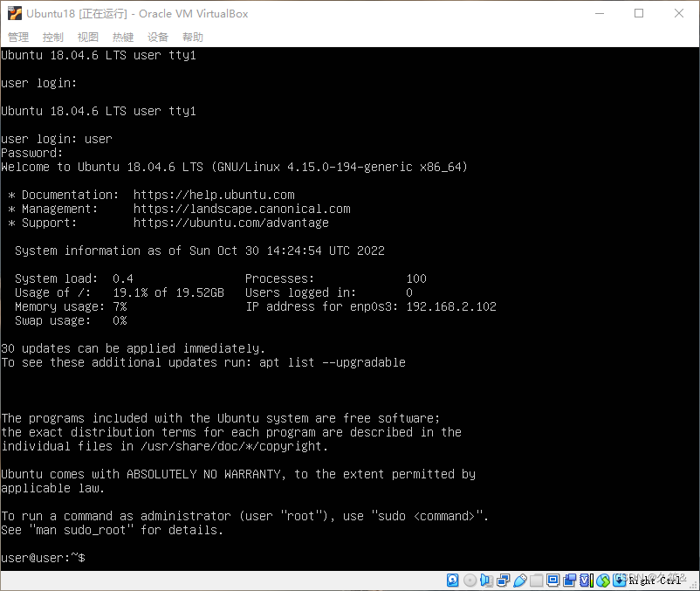The width and height of the screenshot is (700, 591).
Task: Click the 'Users logged in: 0' entry
Action: pyautogui.click(x=329, y=292)
